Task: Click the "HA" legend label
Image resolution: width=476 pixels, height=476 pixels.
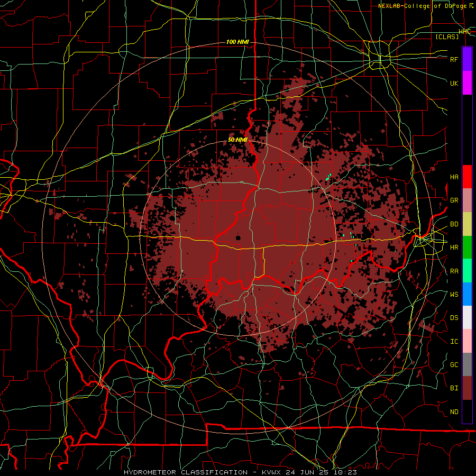Action: 454,177
